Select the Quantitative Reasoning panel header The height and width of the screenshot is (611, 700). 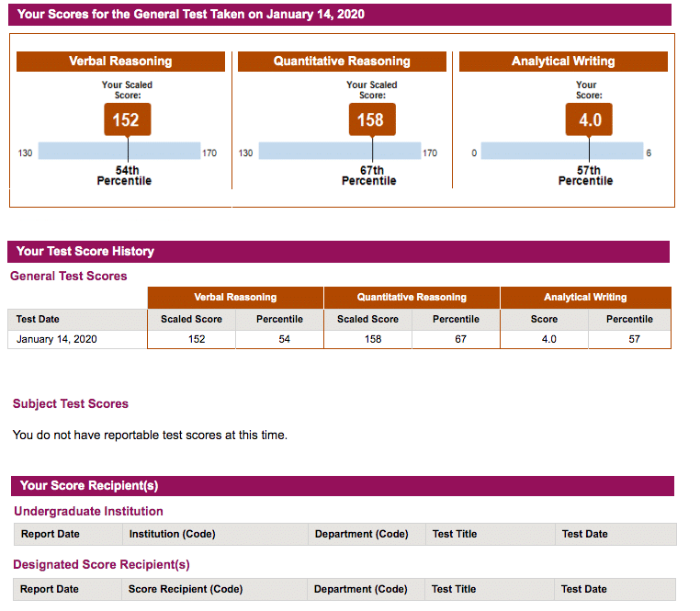pyautogui.click(x=342, y=62)
